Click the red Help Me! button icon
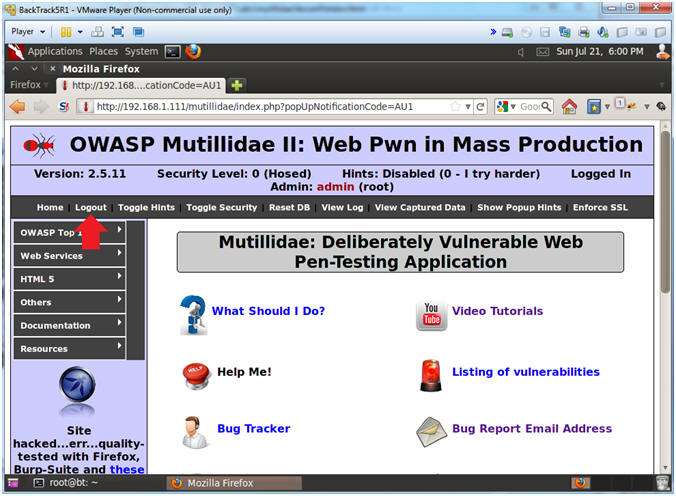Image resolution: width=676 pixels, height=496 pixels. pyautogui.click(x=197, y=376)
